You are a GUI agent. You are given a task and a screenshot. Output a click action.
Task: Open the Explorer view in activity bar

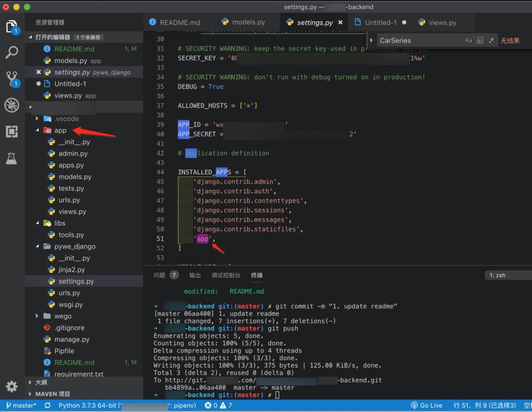11,27
